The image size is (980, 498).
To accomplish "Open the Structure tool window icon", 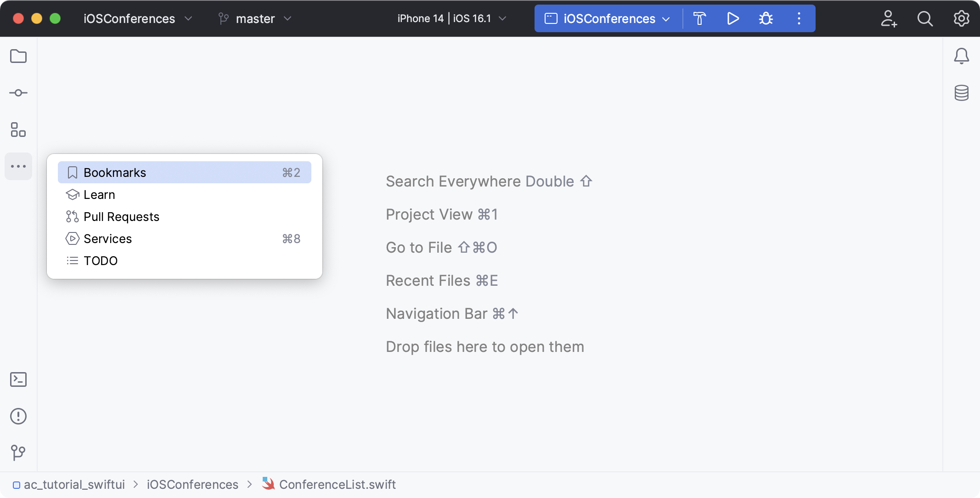I will (x=18, y=130).
